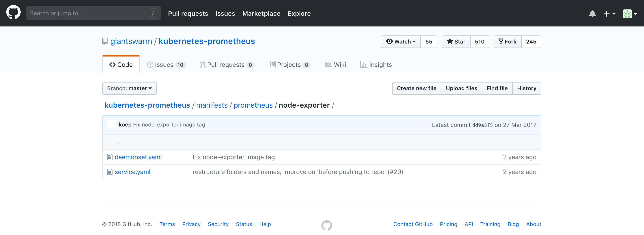
Task: Focus the Search or jump to field
Action: (93, 13)
